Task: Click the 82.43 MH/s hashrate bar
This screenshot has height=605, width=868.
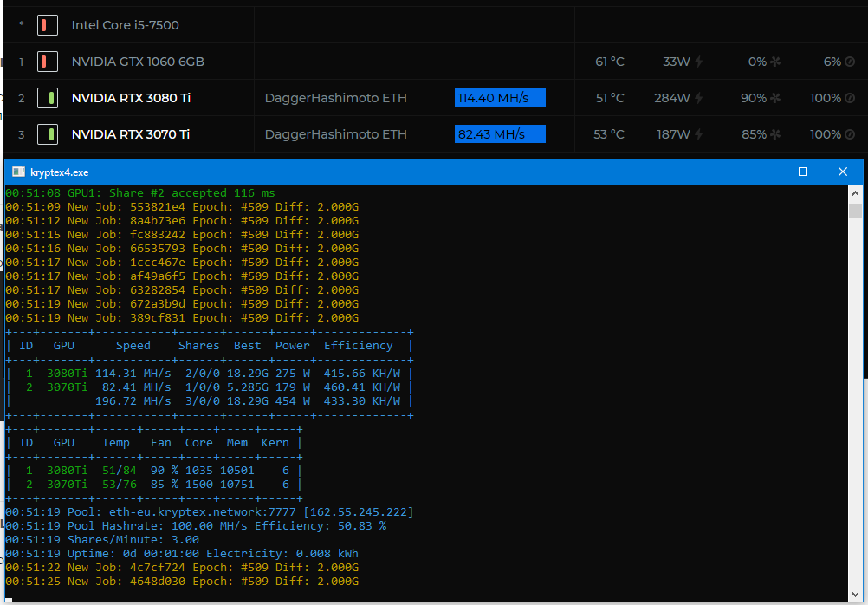Action: 500,134
